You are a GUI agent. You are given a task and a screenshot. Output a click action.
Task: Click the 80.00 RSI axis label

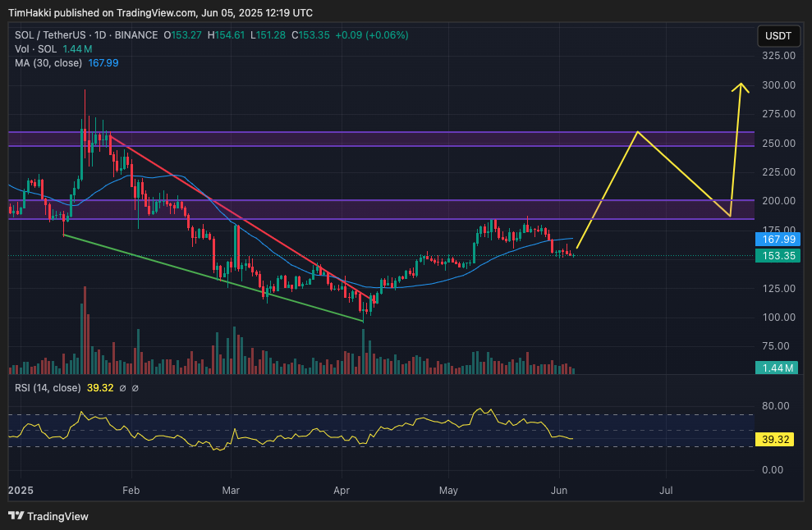776,406
